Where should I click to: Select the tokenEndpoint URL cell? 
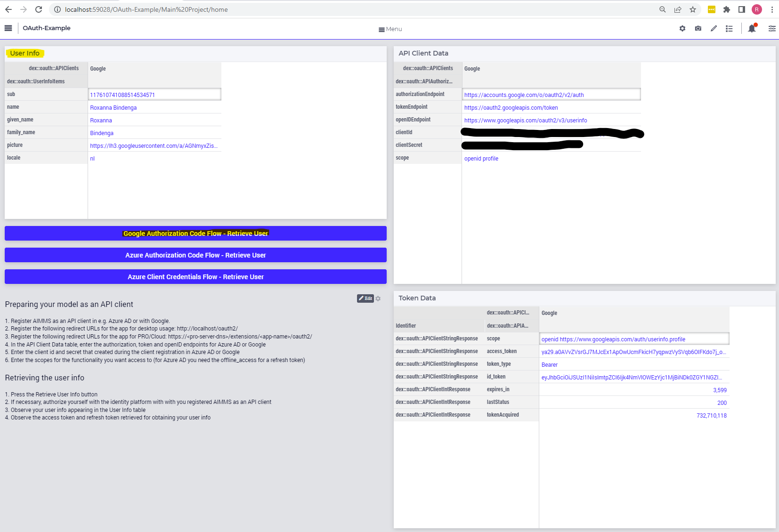point(552,107)
